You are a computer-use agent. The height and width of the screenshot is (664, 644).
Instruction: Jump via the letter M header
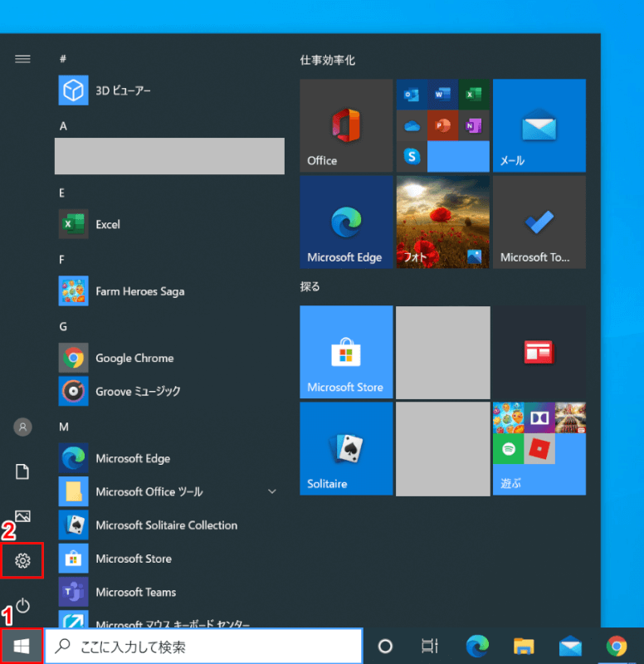click(x=64, y=427)
